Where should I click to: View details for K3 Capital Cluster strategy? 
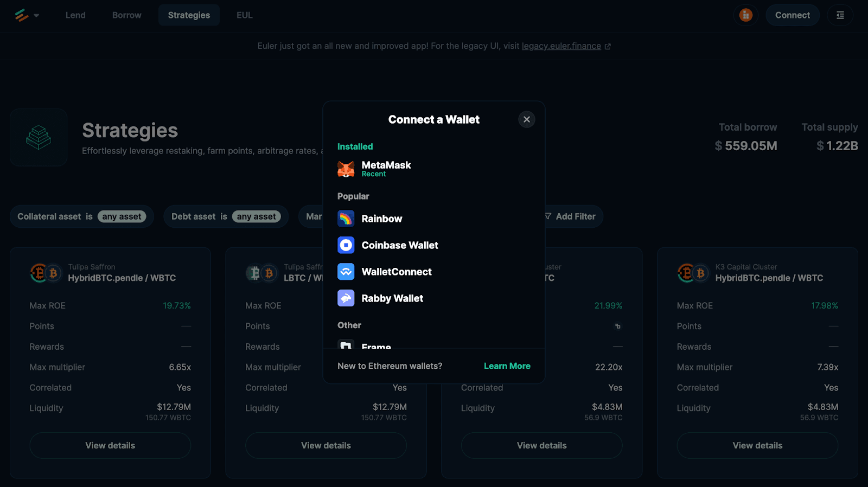coord(757,445)
